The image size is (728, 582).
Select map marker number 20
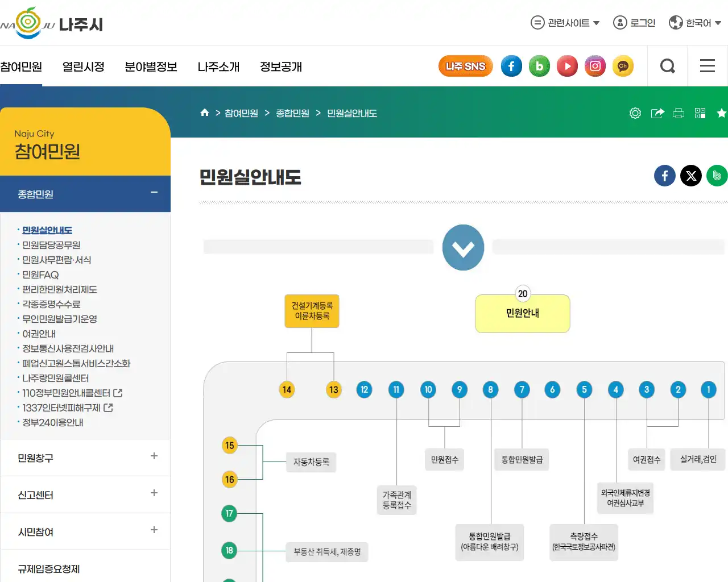point(523,294)
